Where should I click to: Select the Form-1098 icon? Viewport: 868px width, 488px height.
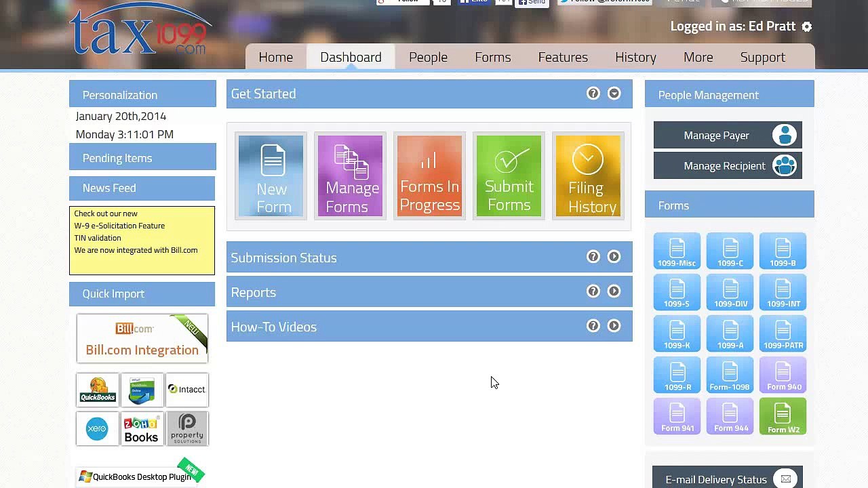(730, 375)
